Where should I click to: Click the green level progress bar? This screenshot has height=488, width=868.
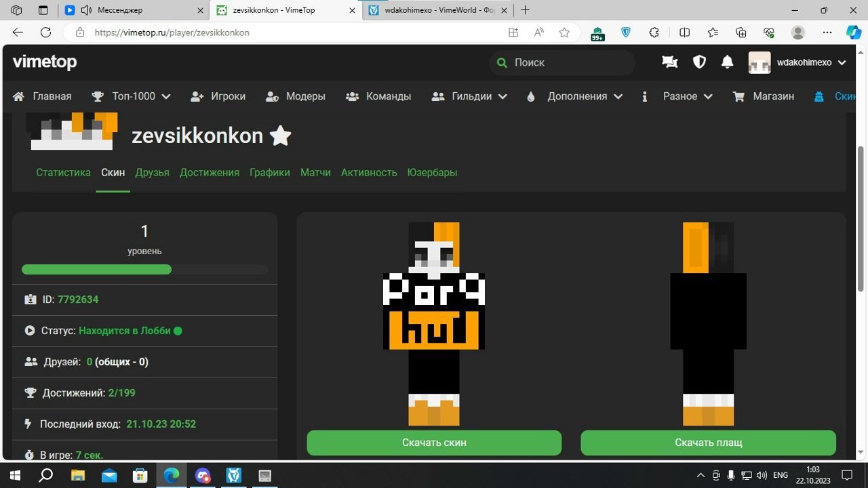tap(96, 269)
